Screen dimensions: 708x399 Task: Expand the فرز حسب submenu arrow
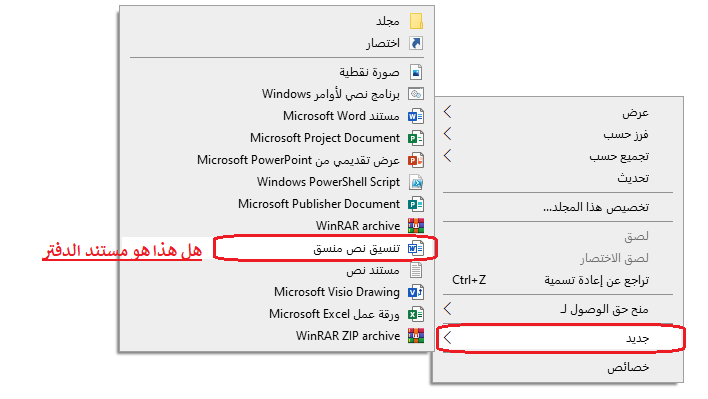click(x=447, y=134)
